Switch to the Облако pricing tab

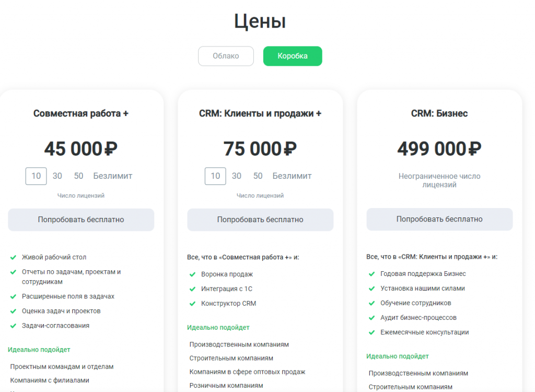[226, 56]
